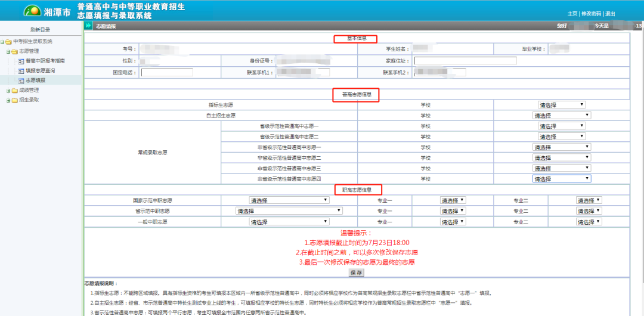The image size is (644, 316).
Task: Click the 填报志愿查询 page icon
Action: point(21,70)
